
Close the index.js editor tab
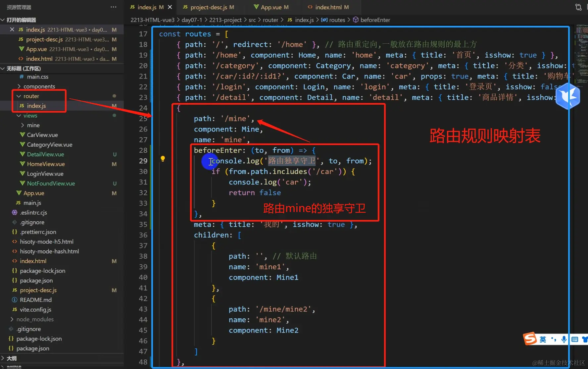(170, 7)
